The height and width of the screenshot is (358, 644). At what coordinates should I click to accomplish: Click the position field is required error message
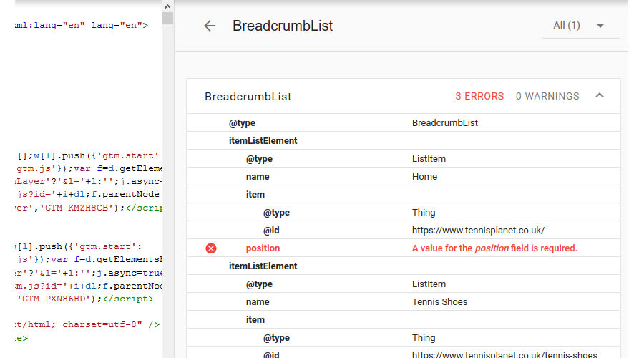[494, 248]
